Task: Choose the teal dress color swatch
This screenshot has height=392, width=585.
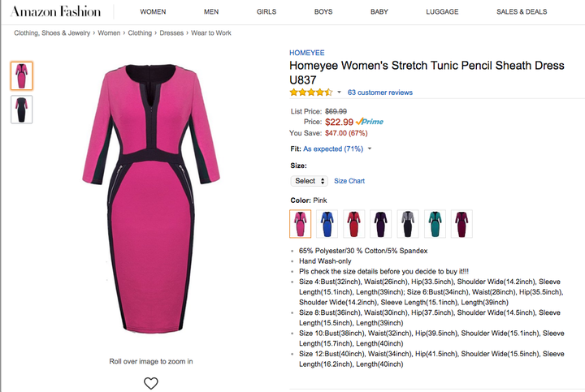Action: point(435,224)
